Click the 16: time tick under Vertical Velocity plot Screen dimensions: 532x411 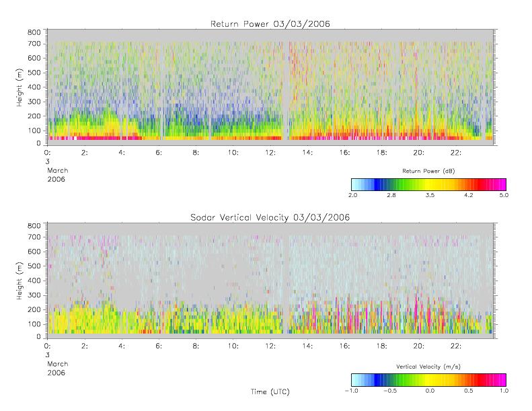tap(345, 346)
